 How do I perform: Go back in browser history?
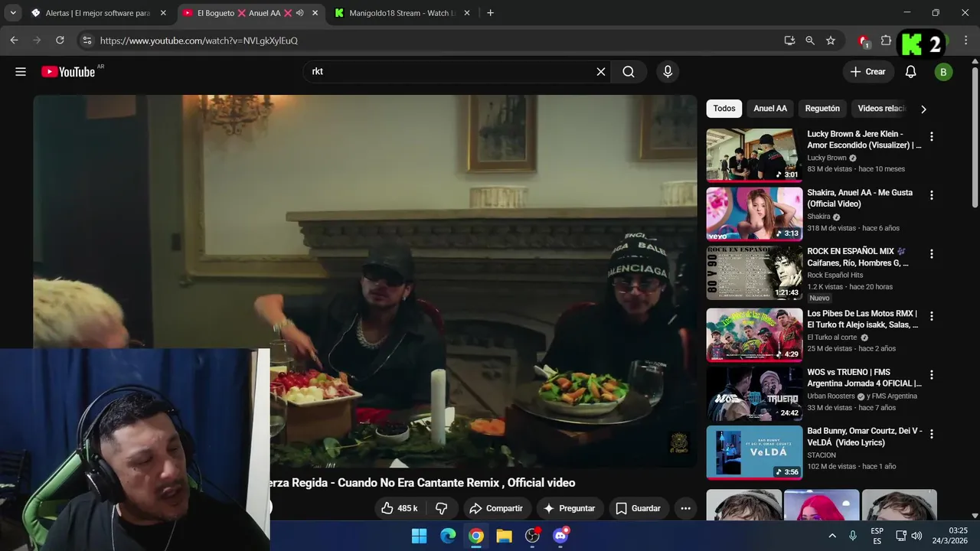pos(14,41)
